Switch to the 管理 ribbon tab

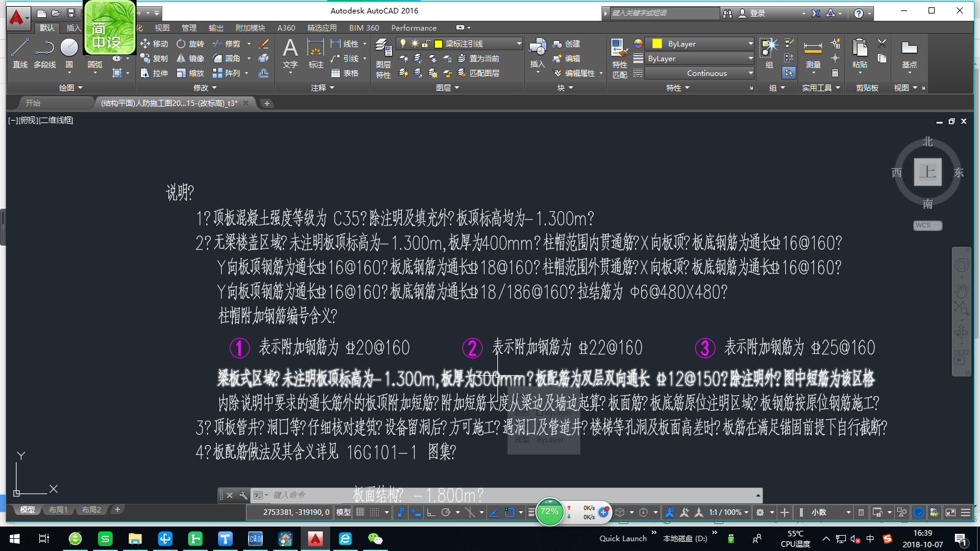click(x=189, y=28)
